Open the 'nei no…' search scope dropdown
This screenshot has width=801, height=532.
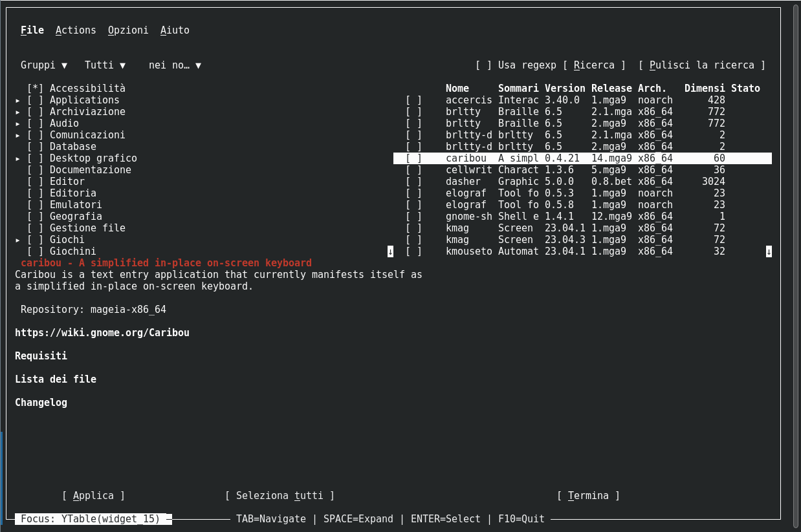[175, 65]
